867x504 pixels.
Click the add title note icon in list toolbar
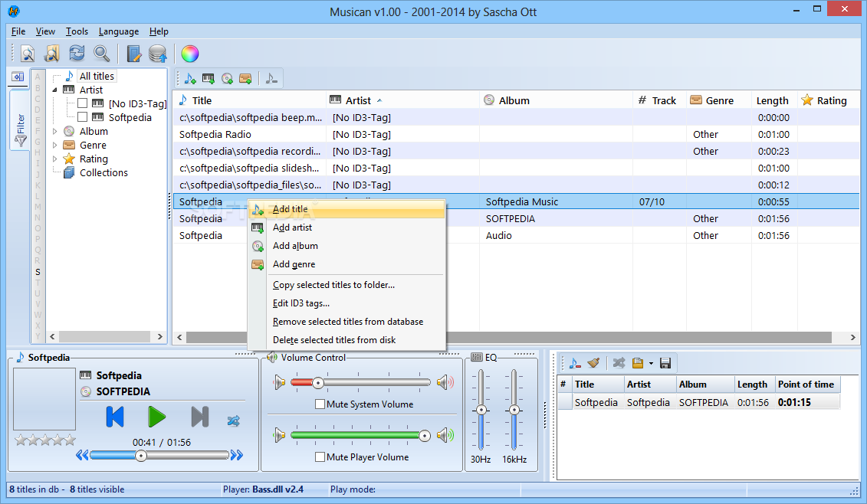click(x=190, y=79)
